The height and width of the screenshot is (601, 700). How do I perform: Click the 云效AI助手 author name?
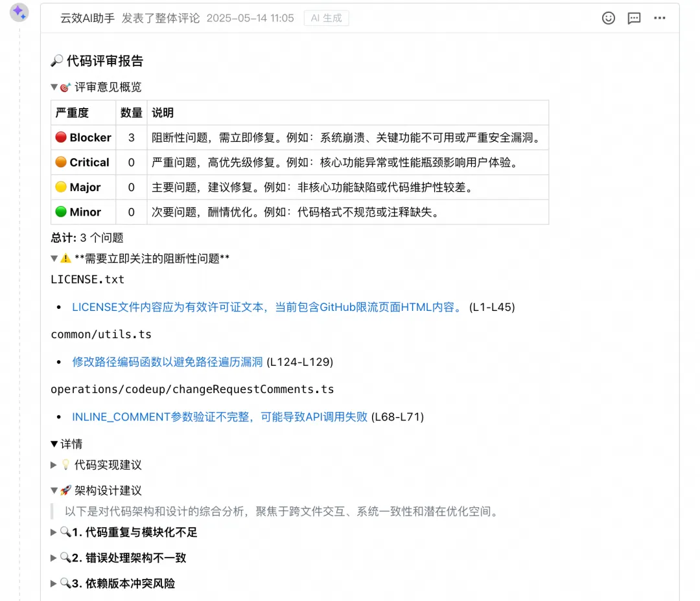coord(87,18)
